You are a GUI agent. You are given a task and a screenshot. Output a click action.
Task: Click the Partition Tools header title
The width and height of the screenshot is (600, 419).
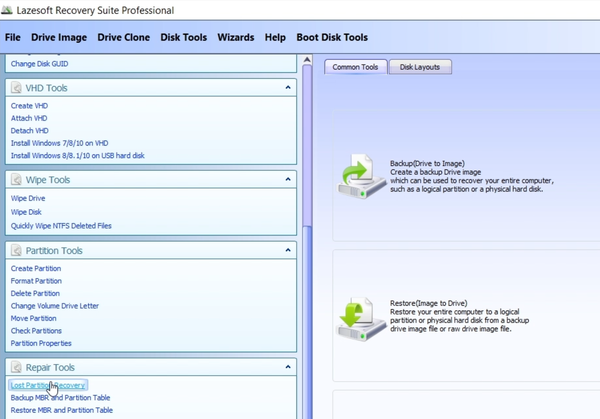54,251
